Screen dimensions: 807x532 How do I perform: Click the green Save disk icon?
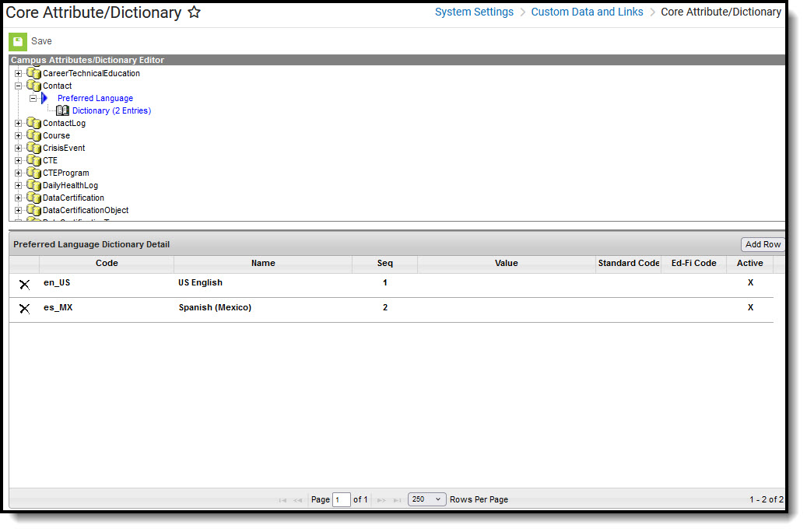17,41
